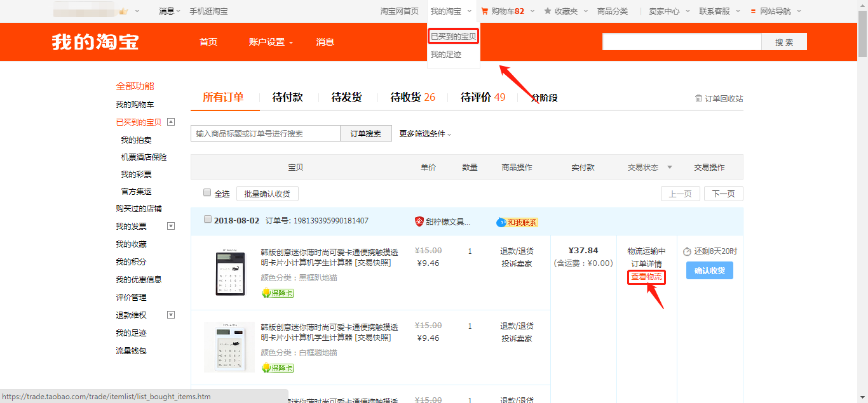Open 购买过的店铺 in sidebar
The image size is (868, 403).
tap(139, 208)
